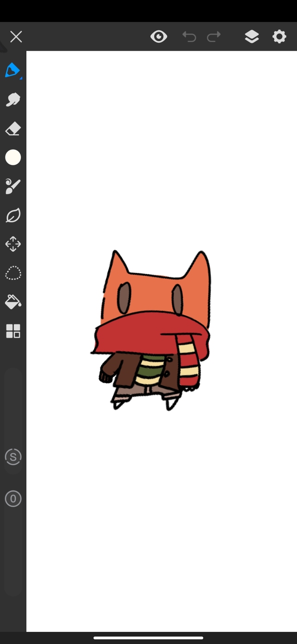This screenshot has height=644, width=297.
Task: Open the settings gear menu
Action: [x=279, y=37]
